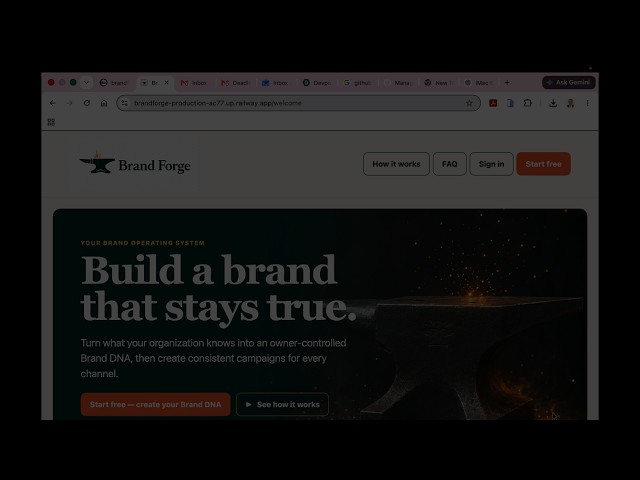640x480 pixels.
Task: Open the browser home page icon
Action: point(104,103)
